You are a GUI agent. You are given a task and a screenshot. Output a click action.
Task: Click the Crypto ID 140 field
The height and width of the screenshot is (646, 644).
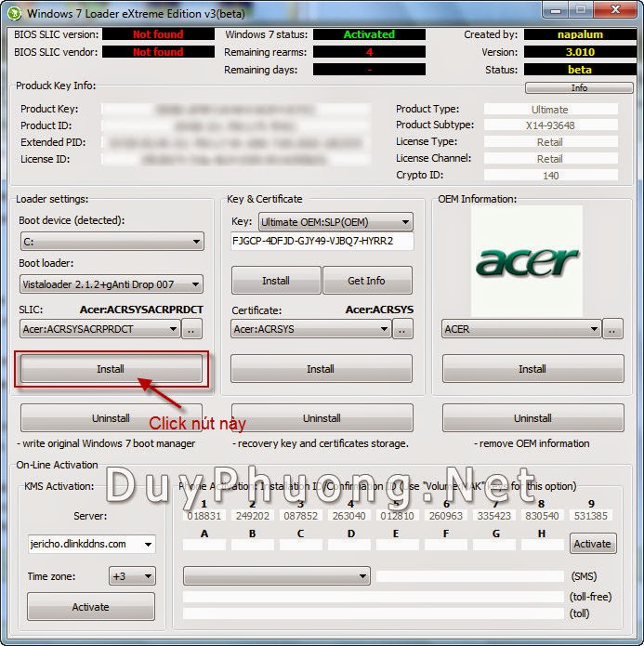pos(551,176)
